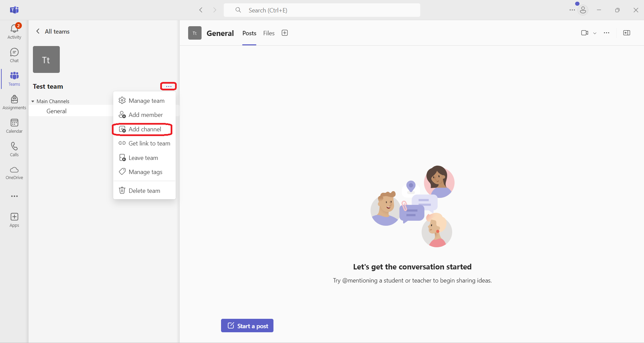The width and height of the screenshot is (644, 343).
Task: Start a meeting with the video icon
Action: [x=585, y=33]
